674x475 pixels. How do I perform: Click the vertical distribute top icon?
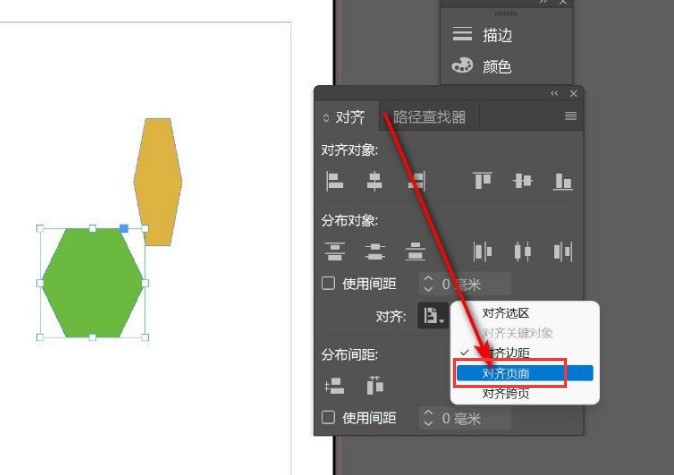[x=335, y=251]
